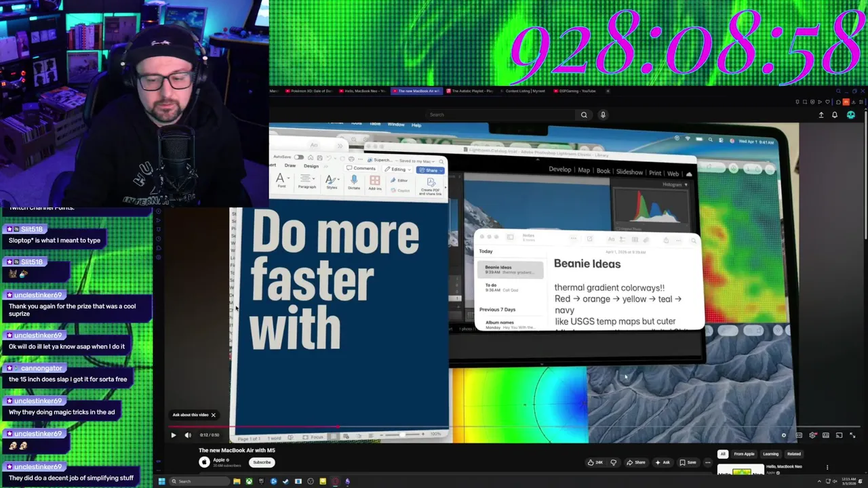Click the chat message Sloptop* is what I meant

coord(54,241)
